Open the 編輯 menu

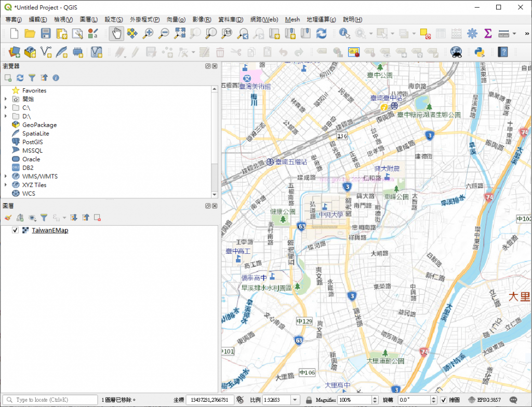37,19
